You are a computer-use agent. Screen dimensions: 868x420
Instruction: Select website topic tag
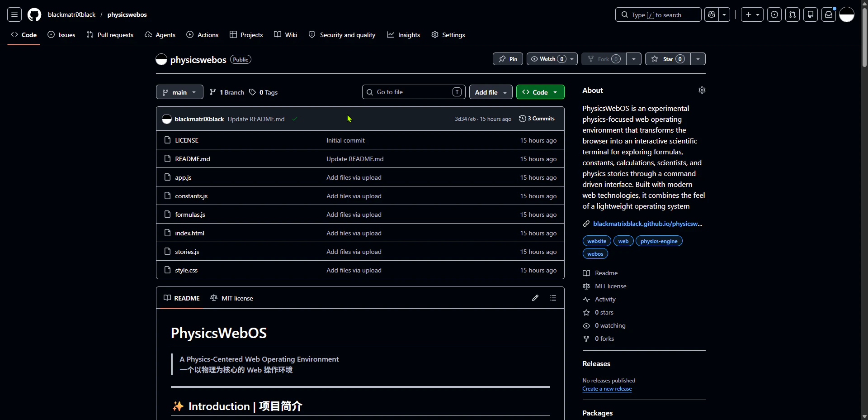click(x=597, y=241)
